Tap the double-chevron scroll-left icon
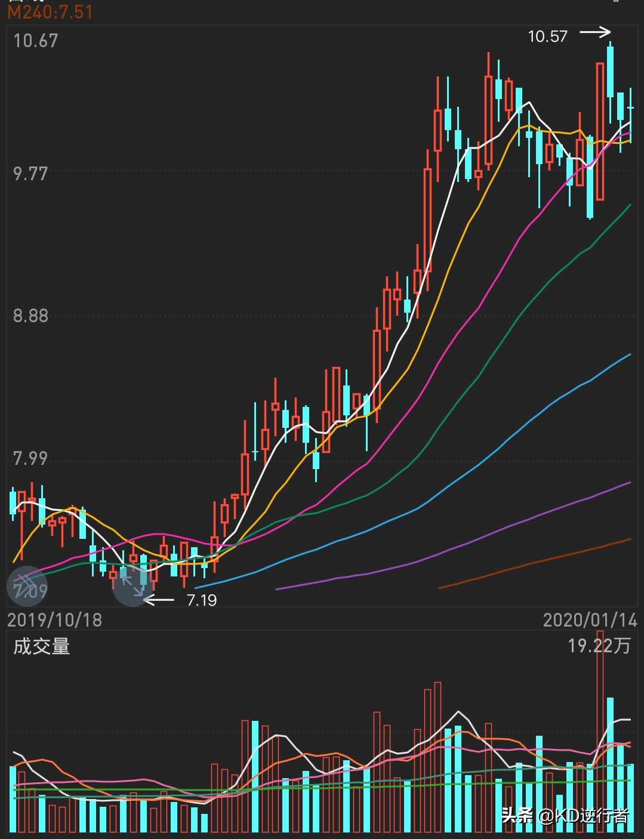The image size is (644, 839). click(x=26, y=585)
